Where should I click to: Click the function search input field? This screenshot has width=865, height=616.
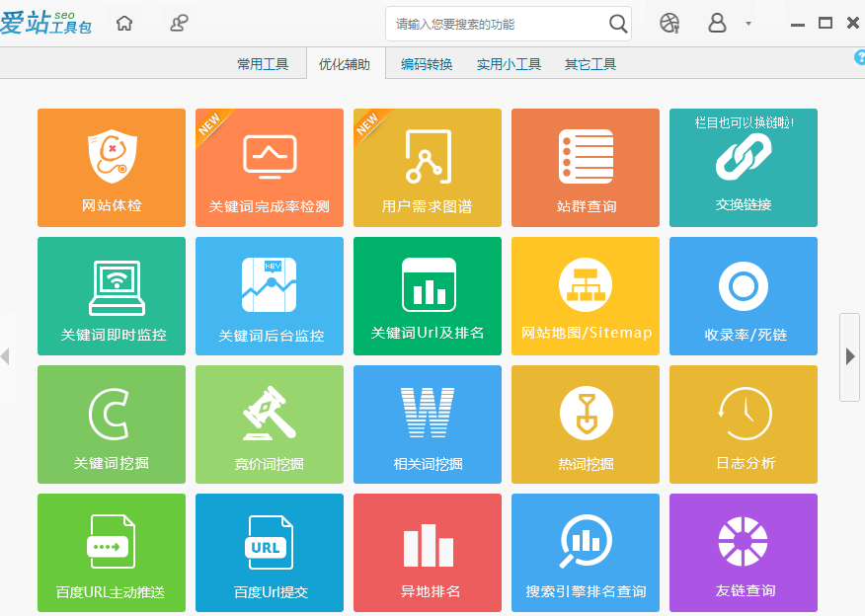[494, 24]
